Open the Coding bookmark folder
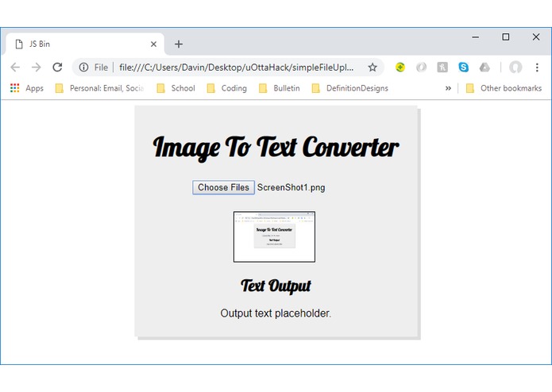This screenshot has height=392, width=552. 226,88
